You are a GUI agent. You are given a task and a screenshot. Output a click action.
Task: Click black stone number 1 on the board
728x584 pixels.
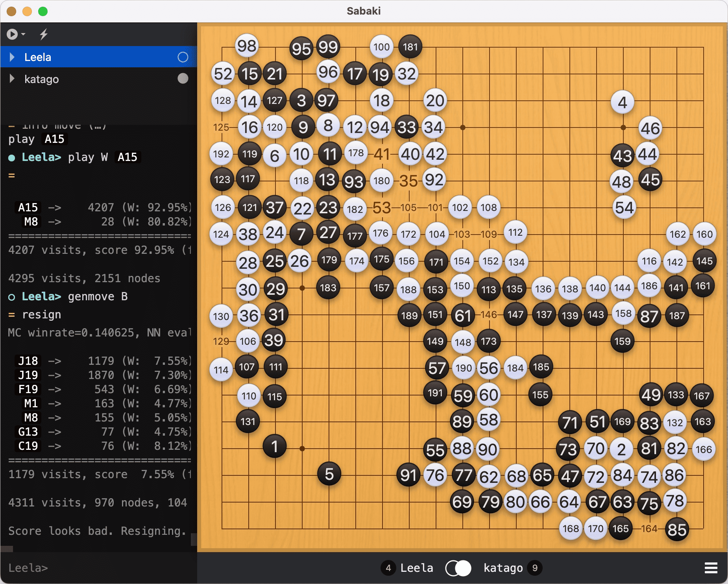(275, 447)
